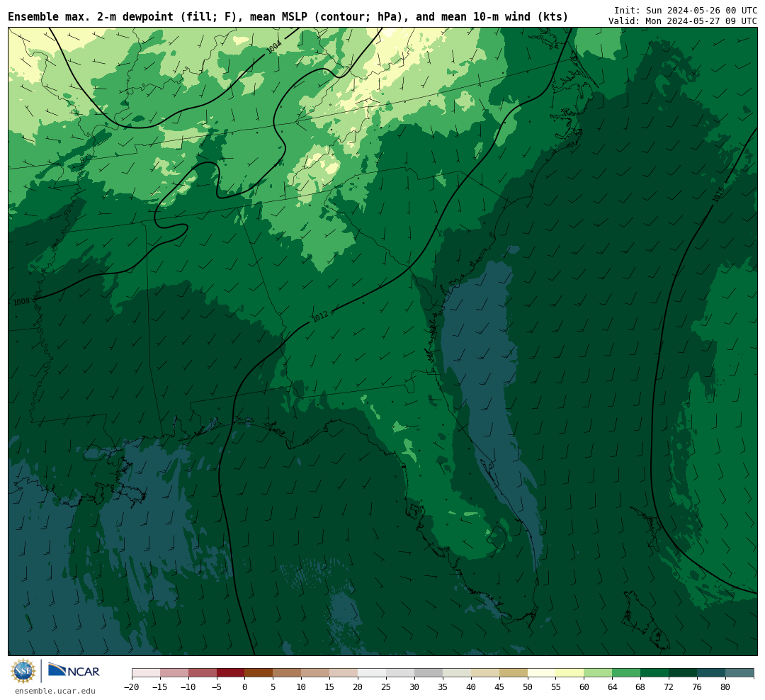The height and width of the screenshot is (700, 765).
Task: Select the 72 to 76 dark green swatch
Action: (x=683, y=672)
